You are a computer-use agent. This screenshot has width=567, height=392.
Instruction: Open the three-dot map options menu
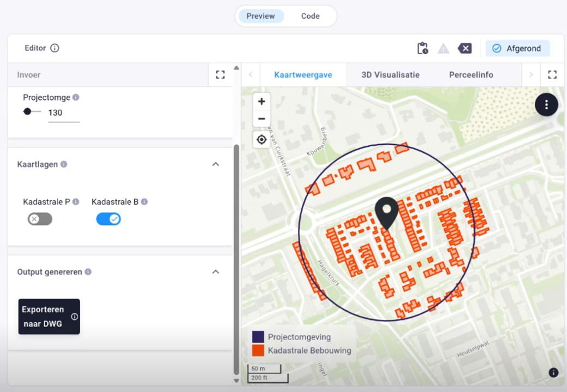(546, 105)
